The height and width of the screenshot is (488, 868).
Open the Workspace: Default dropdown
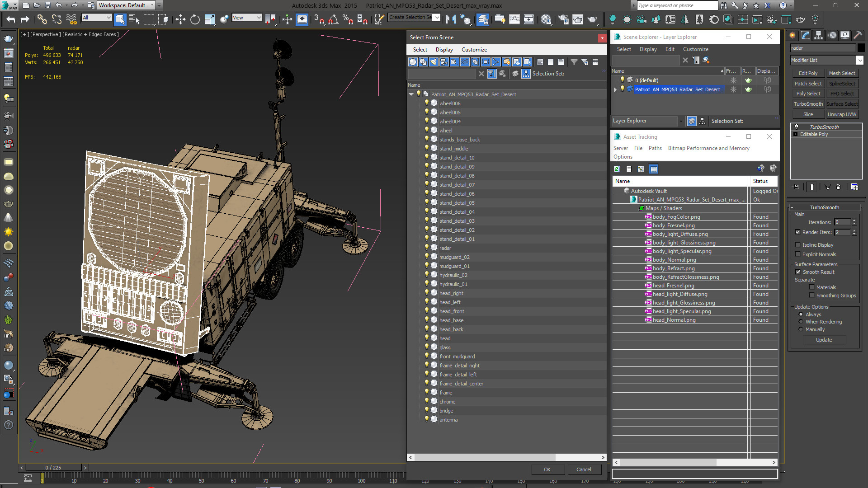[x=126, y=5]
